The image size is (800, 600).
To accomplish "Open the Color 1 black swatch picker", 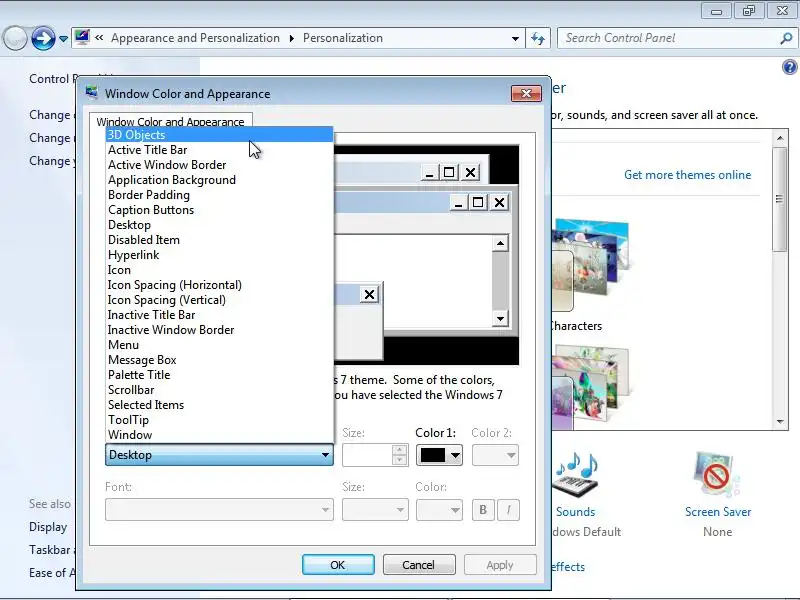I will (x=439, y=455).
